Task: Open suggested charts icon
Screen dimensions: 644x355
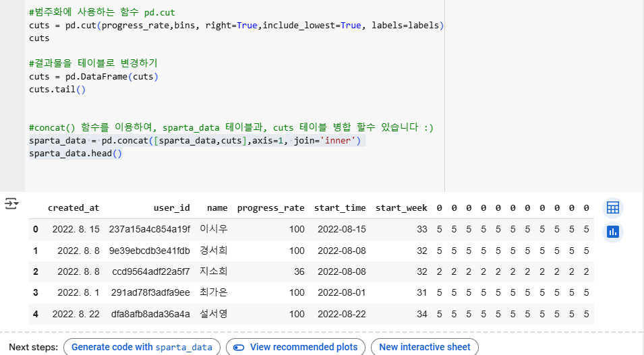Action: tap(613, 232)
